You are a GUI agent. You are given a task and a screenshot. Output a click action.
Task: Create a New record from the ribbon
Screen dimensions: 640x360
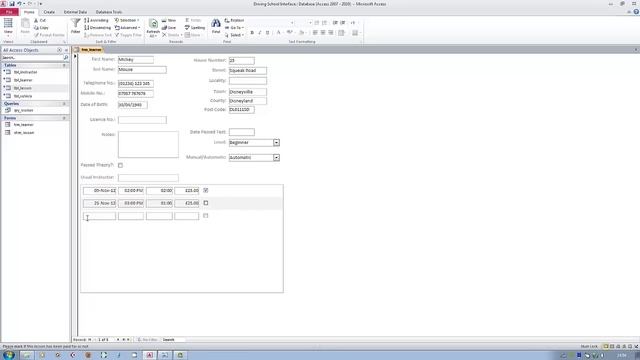coord(169,20)
